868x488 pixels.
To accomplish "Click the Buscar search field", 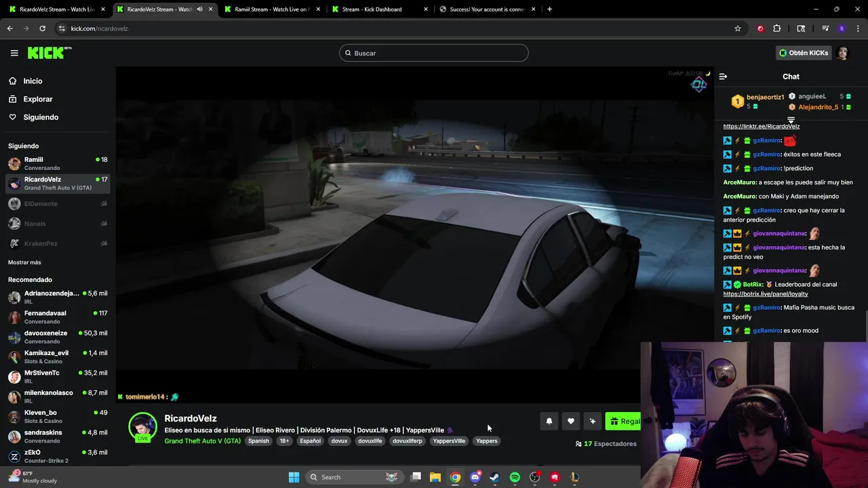I will [x=434, y=53].
